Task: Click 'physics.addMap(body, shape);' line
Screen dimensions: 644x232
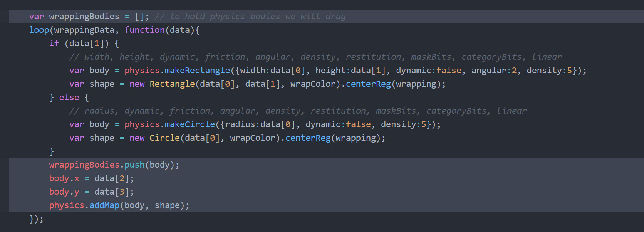Action: (x=119, y=205)
